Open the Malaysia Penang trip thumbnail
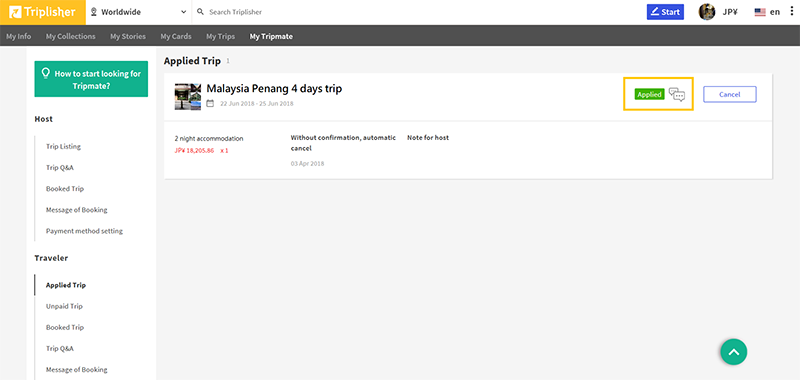 188,96
